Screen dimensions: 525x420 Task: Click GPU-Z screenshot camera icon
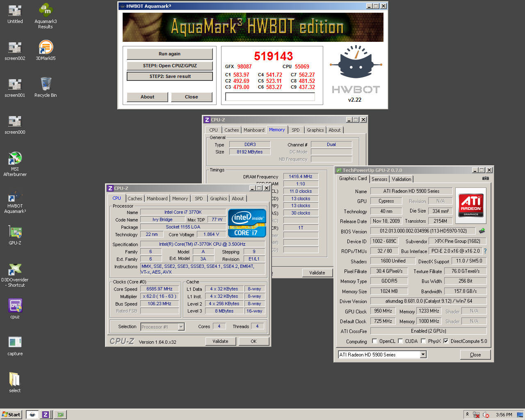pyautogui.click(x=486, y=178)
